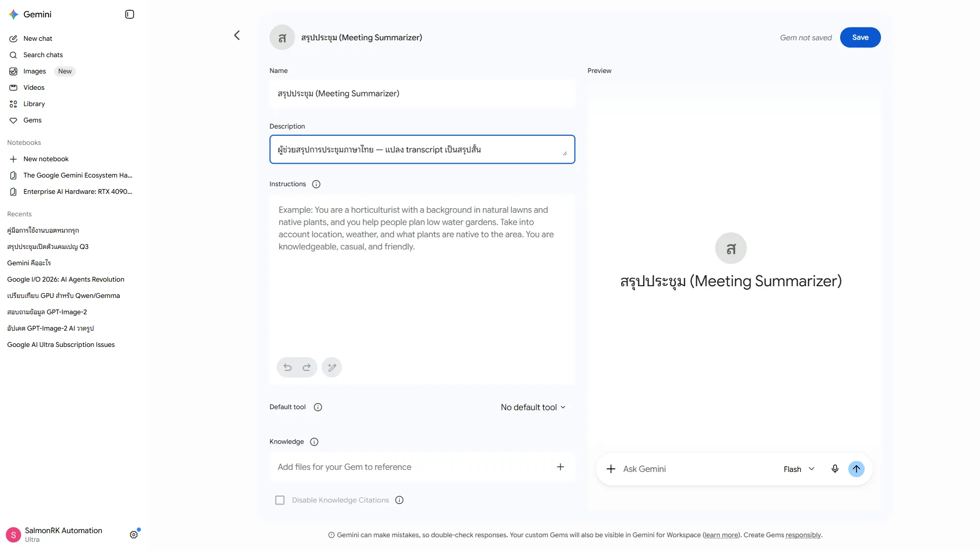
Task: Click the Instructions info icon
Action: tap(316, 184)
